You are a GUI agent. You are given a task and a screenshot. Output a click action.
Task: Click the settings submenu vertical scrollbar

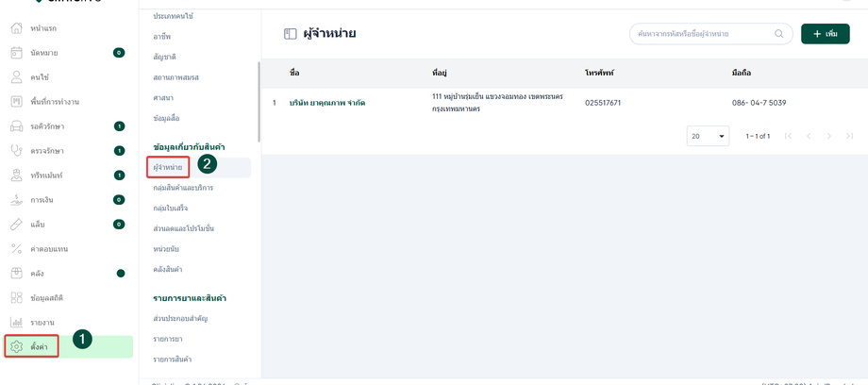pos(259,102)
